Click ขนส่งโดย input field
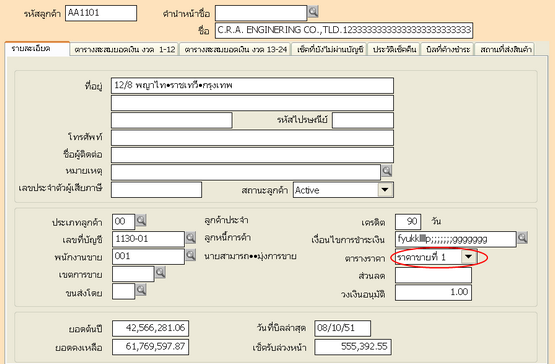The height and width of the screenshot is (364, 555). [124, 291]
